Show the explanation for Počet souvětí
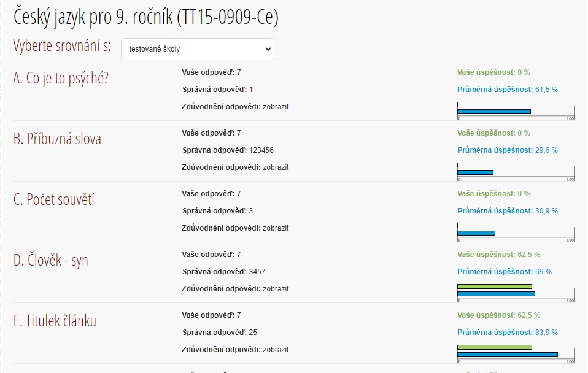The width and height of the screenshot is (588, 373). pos(276,228)
